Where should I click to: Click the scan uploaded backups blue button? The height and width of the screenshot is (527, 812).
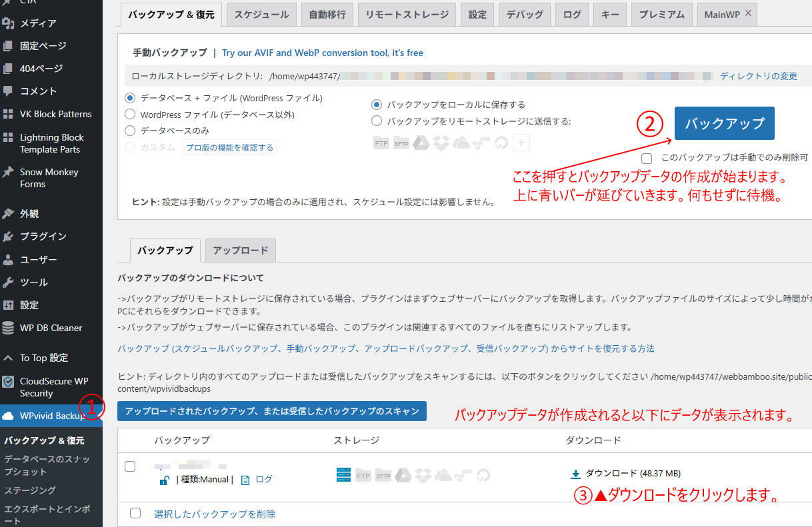[x=271, y=411]
